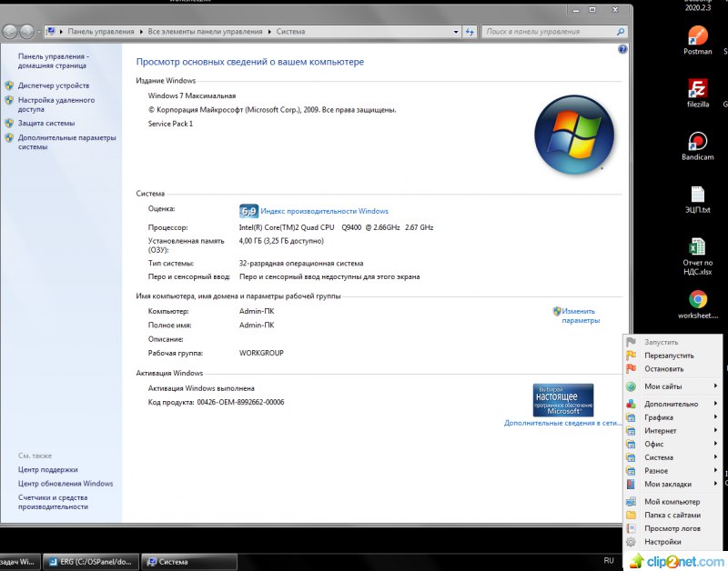Click gear icon beside Настройки

pos(631,542)
